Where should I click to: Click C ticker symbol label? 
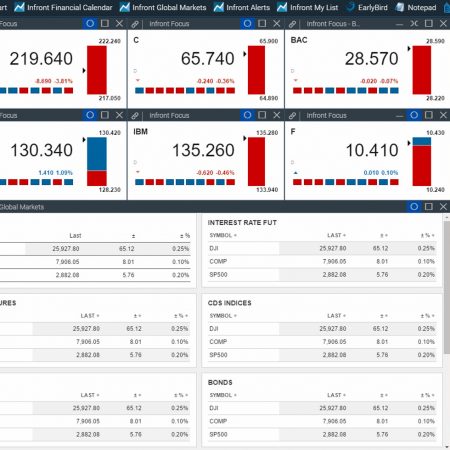click(136, 40)
